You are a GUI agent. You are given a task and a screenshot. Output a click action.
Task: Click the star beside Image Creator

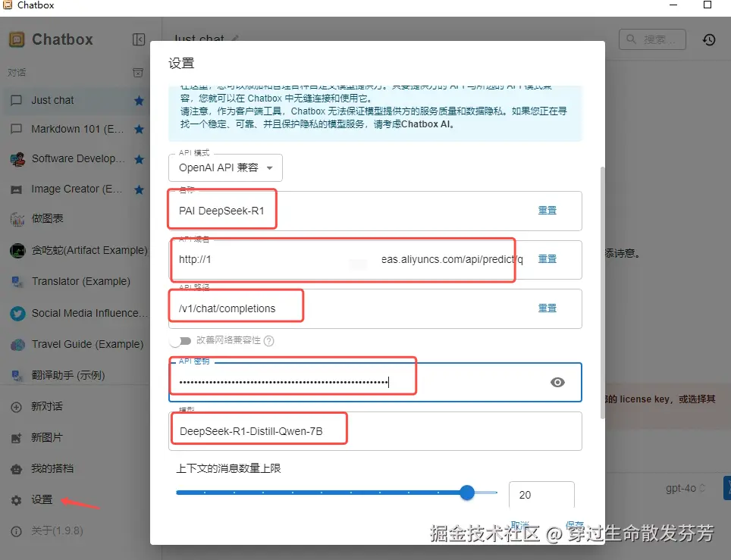[139, 189]
